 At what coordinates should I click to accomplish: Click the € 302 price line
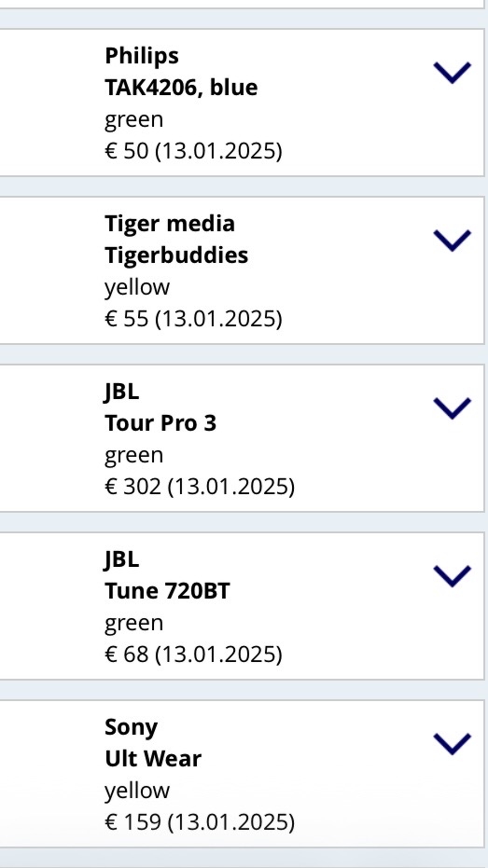pos(200,487)
